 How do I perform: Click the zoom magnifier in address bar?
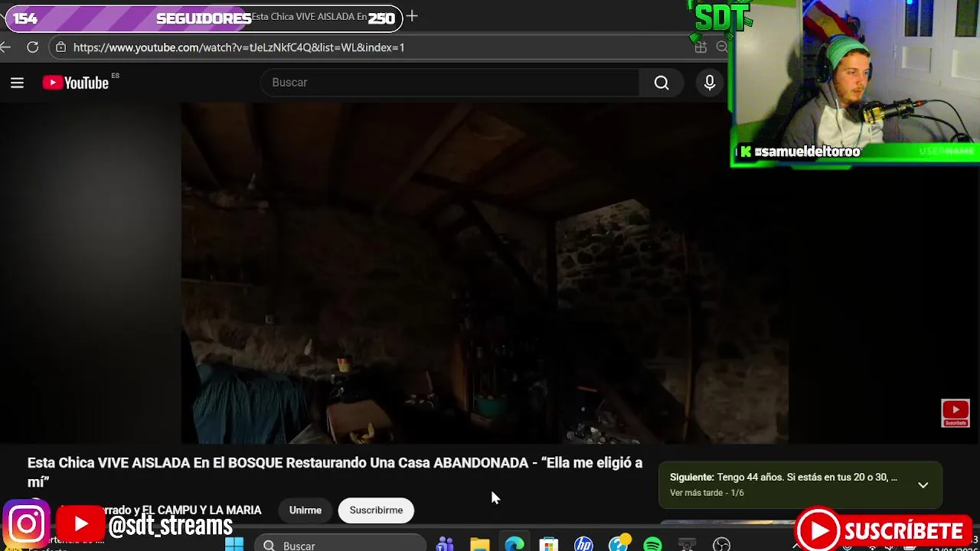(x=721, y=47)
